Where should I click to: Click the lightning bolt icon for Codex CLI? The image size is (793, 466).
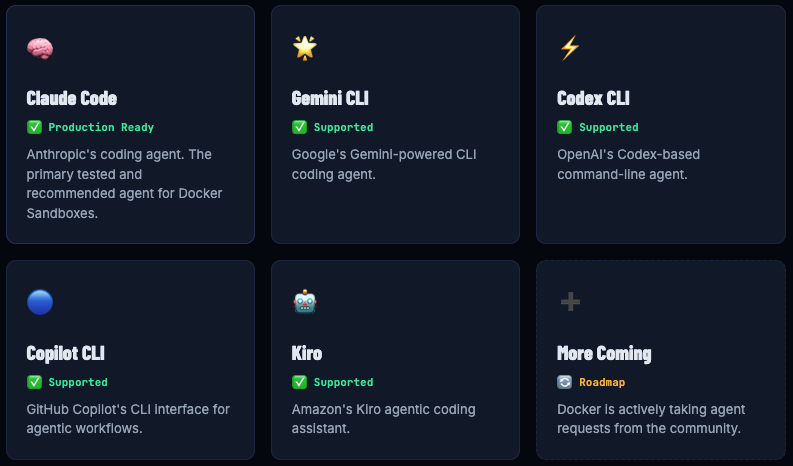tap(570, 47)
